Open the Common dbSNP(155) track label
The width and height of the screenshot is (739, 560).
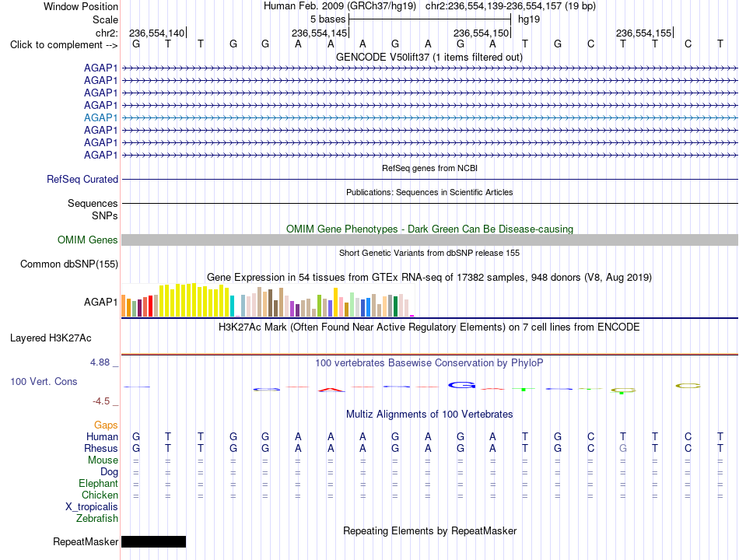click(69, 264)
